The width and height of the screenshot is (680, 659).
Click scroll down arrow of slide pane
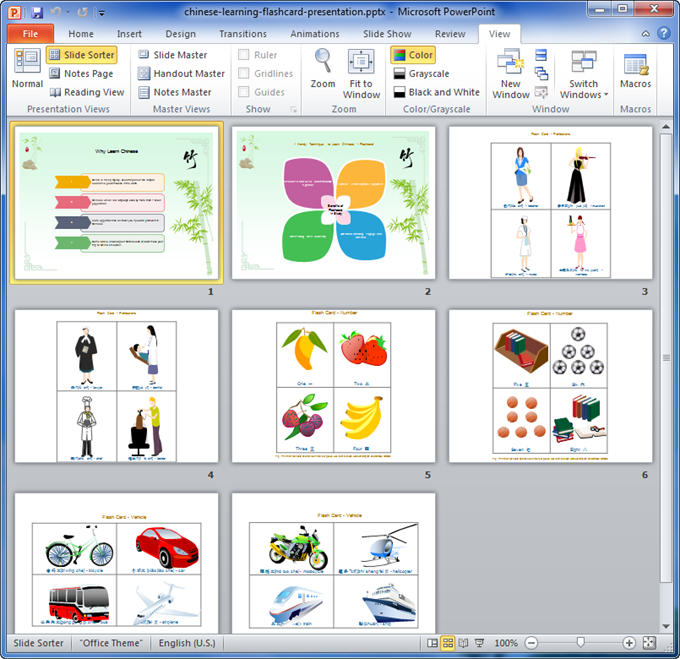tap(666, 626)
